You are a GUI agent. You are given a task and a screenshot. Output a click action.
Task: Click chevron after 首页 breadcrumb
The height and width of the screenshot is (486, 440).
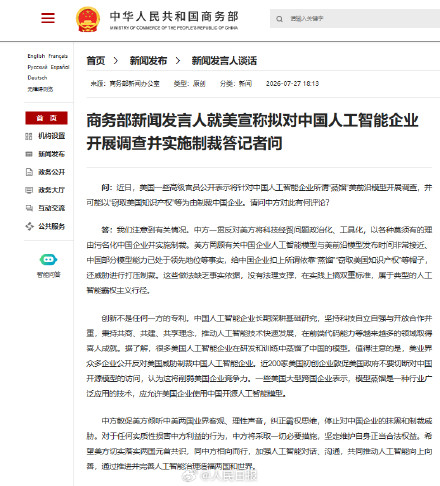pyautogui.click(x=116, y=61)
